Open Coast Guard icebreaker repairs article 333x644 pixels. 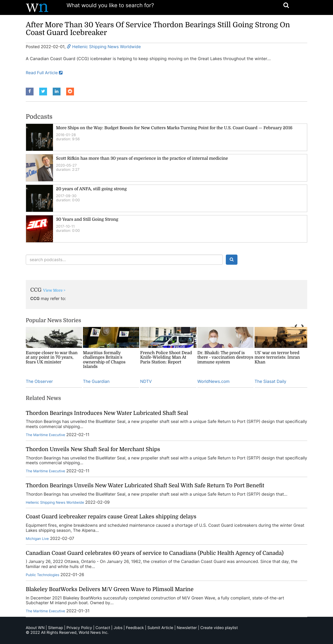pyautogui.click(x=111, y=517)
